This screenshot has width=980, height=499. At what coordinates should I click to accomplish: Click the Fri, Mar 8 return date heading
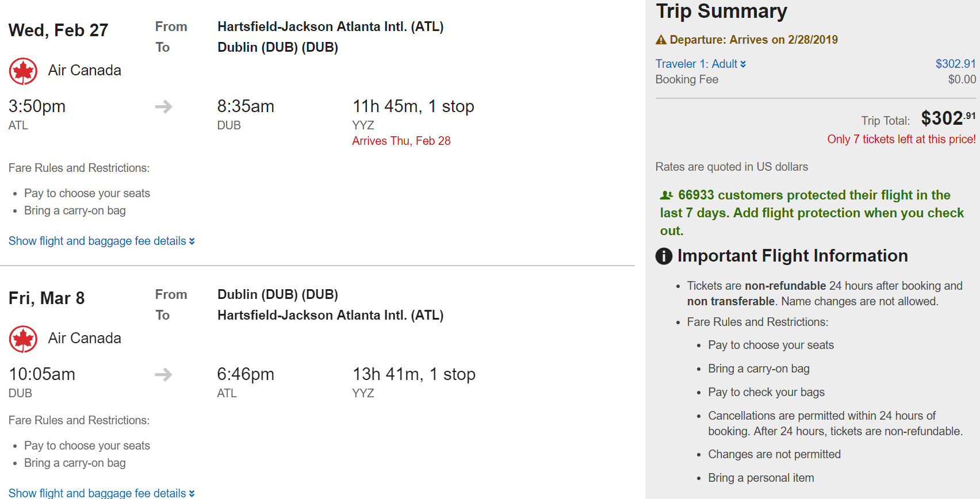tap(47, 298)
